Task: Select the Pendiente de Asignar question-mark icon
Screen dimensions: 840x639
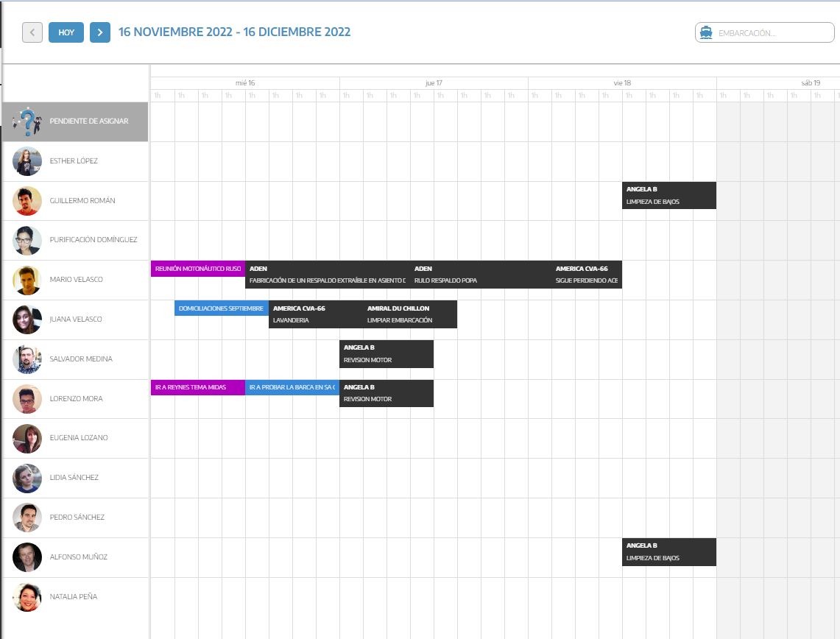Action: tap(27, 121)
